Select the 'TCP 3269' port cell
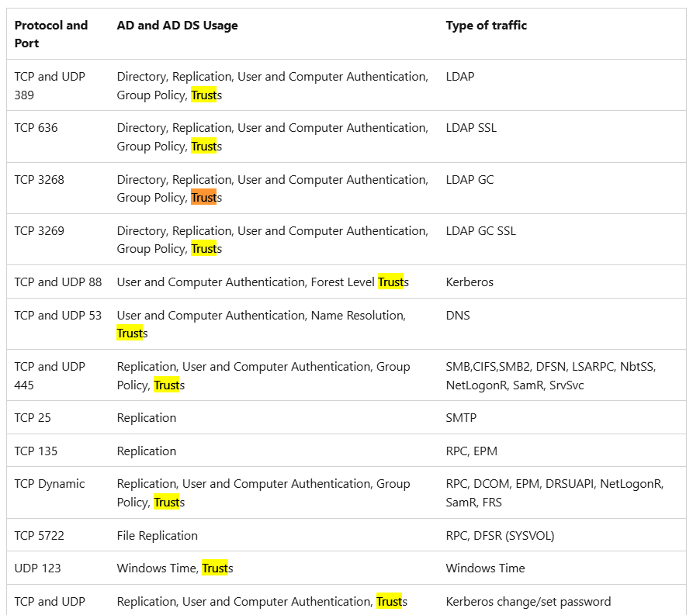 pos(40,231)
